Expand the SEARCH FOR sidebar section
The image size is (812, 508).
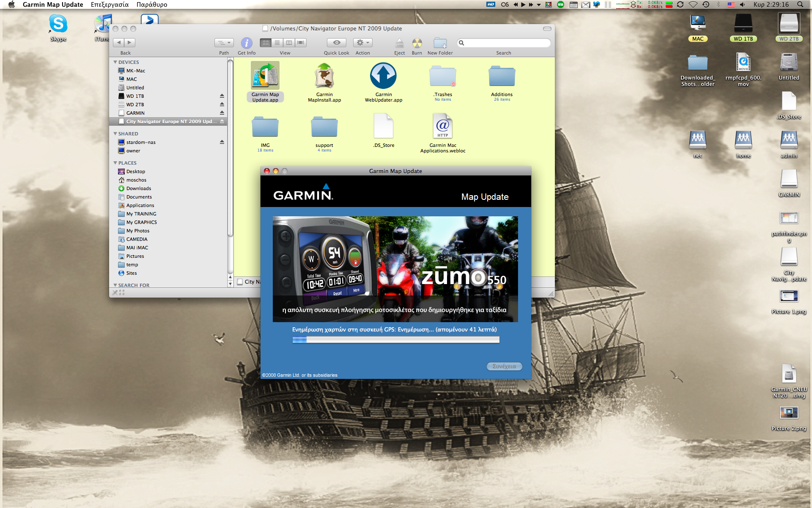point(115,285)
